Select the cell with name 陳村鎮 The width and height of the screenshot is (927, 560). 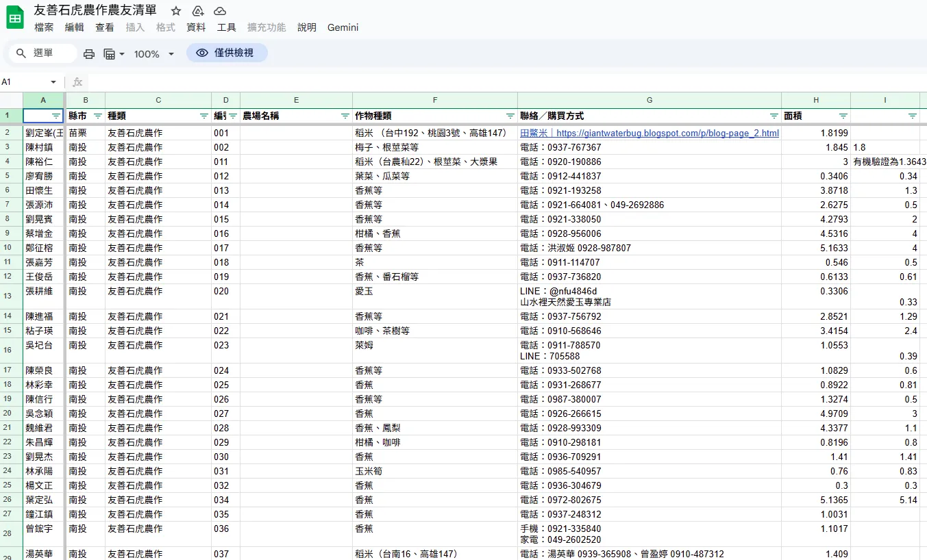44,147
